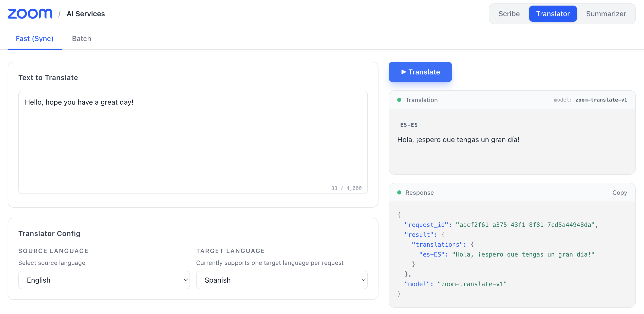Switch to the Summarizer service
Viewport: 644px width, 314px height.
[606, 14]
